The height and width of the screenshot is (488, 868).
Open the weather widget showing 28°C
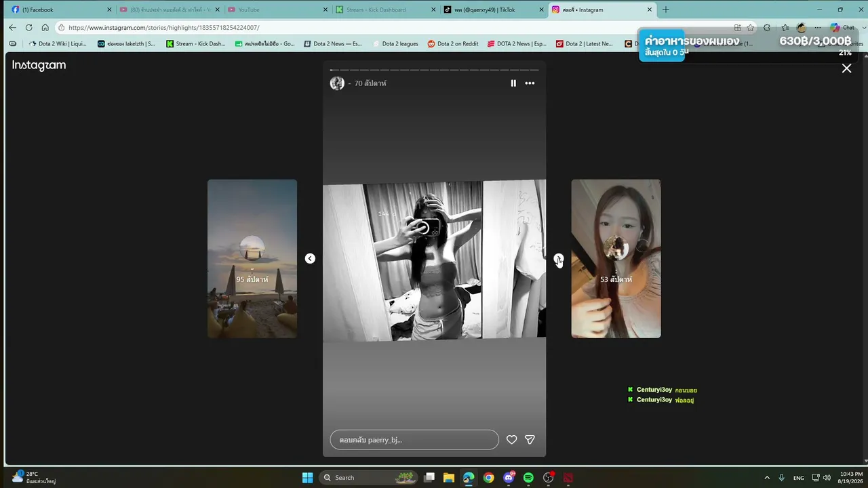[34, 478]
